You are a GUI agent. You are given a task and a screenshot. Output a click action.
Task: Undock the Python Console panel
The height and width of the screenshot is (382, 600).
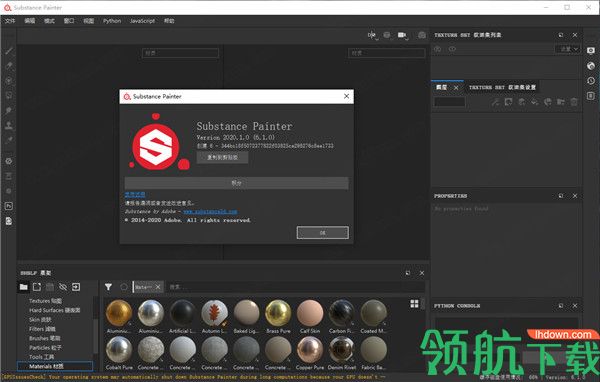[561, 305]
